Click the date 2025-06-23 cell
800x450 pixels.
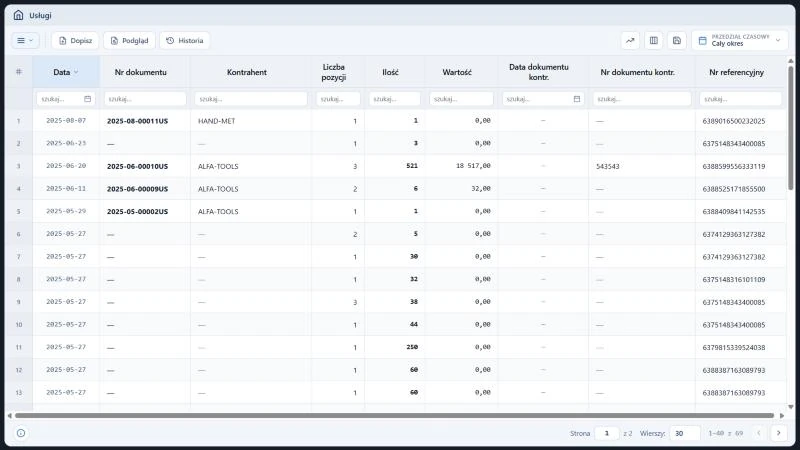point(66,143)
